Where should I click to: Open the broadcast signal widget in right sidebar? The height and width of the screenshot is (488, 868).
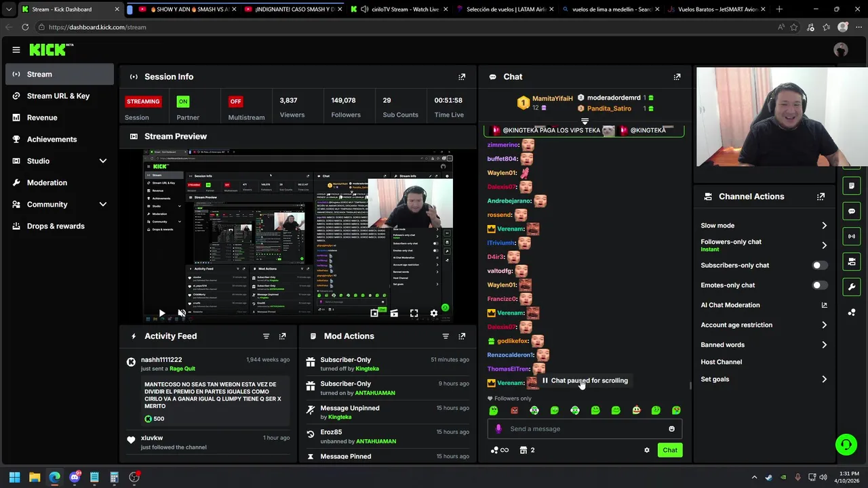(852, 237)
